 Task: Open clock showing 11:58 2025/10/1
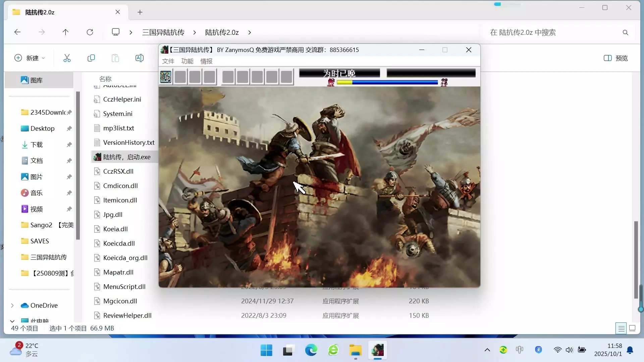608,350
